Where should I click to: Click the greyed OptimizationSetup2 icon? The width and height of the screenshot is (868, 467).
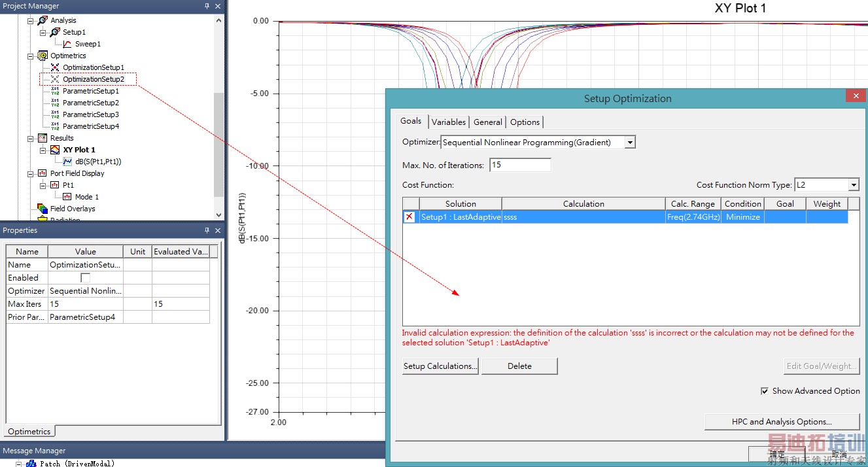pyautogui.click(x=55, y=79)
